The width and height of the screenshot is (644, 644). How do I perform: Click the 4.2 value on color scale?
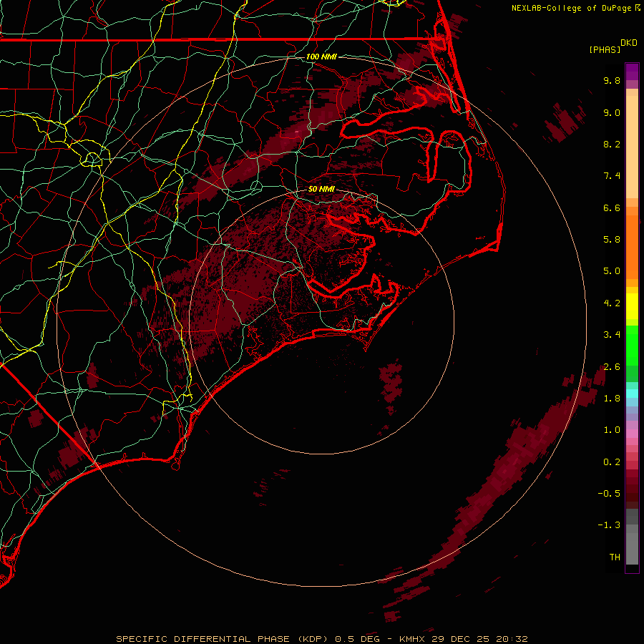[612, 303]
